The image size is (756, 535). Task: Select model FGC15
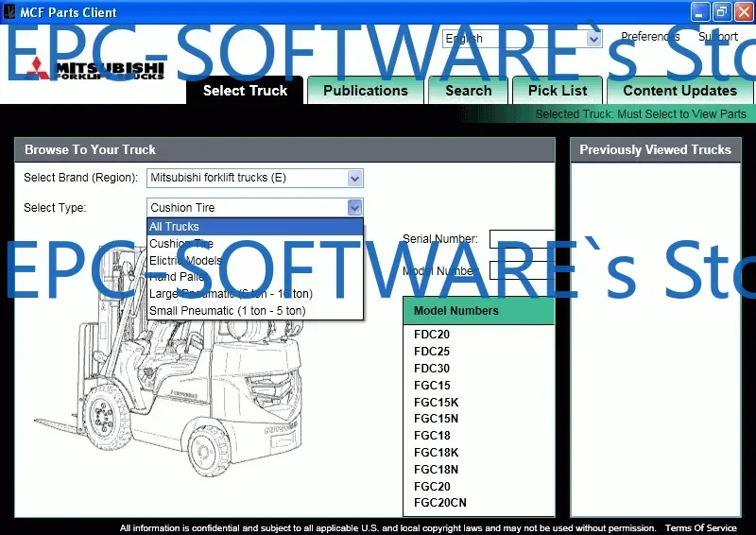432,386
